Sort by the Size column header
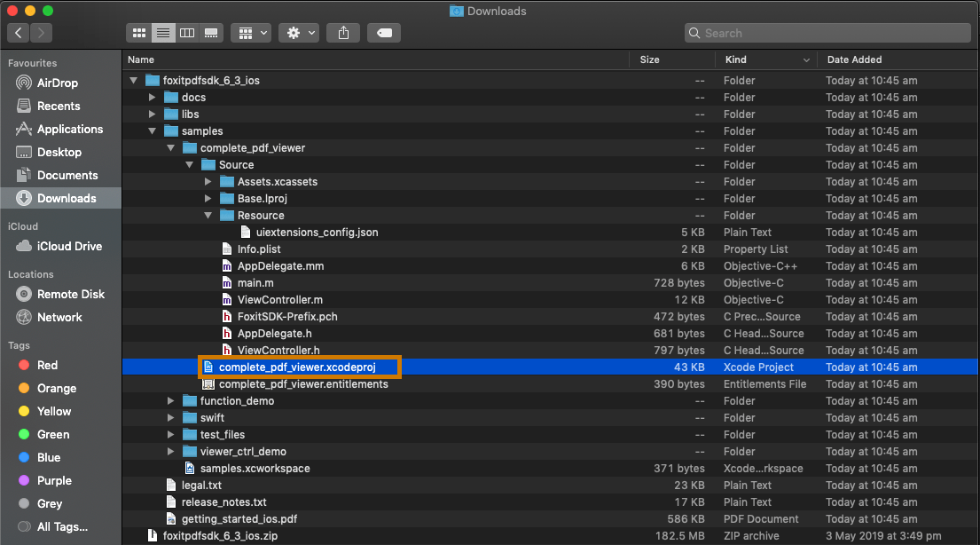Viewport: 980px width, 545px height. click(672, 59)
